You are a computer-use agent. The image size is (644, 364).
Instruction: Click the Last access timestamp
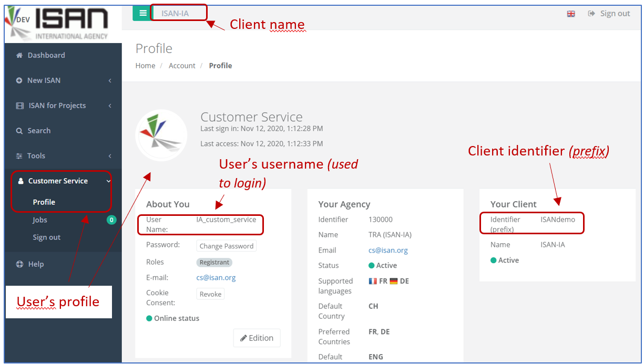pyautogui.click(x=262, y=143)
